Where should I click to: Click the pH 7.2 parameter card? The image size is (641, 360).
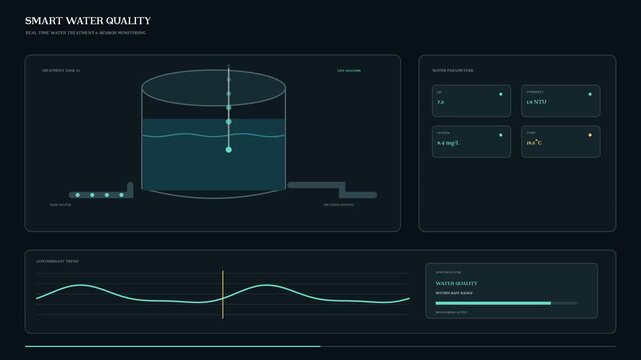coord(471,101)
